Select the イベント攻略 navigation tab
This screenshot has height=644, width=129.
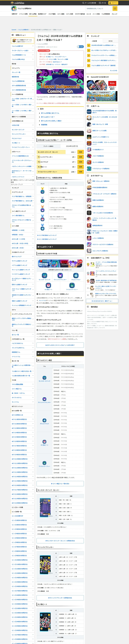[23, 14]
